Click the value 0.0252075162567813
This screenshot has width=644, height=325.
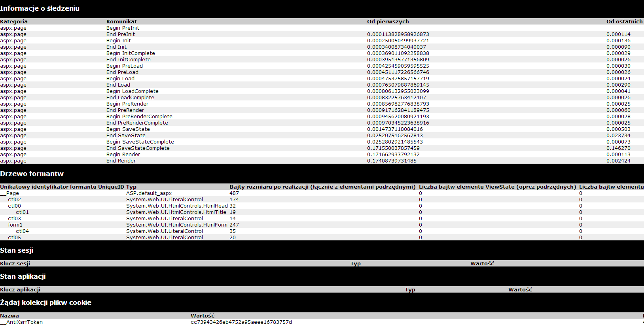395,136
